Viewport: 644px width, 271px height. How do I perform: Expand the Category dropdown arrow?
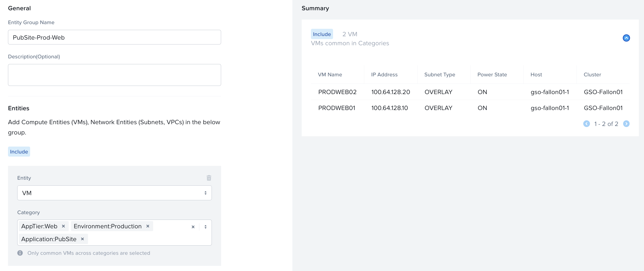click(205, 227)
